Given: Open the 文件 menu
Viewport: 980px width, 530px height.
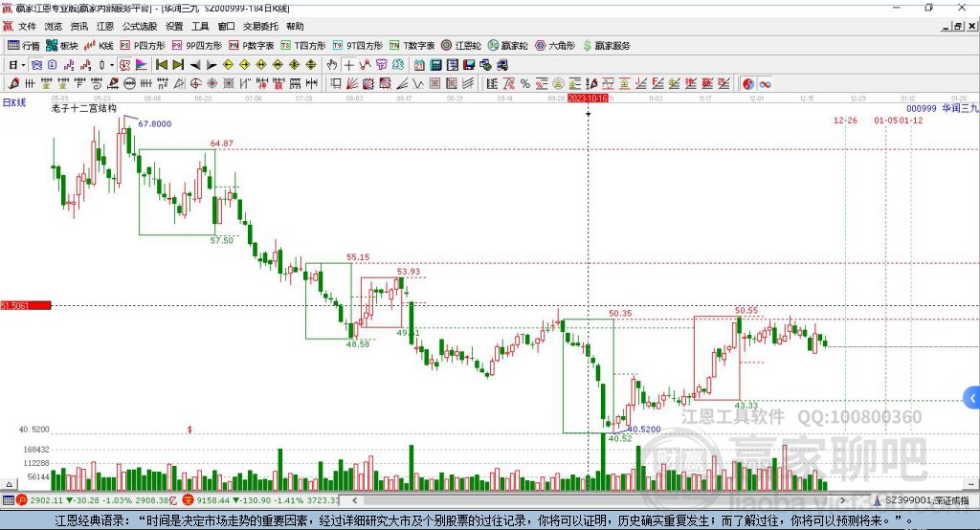Looking at the screenshot, I should (x=27, y=26).
